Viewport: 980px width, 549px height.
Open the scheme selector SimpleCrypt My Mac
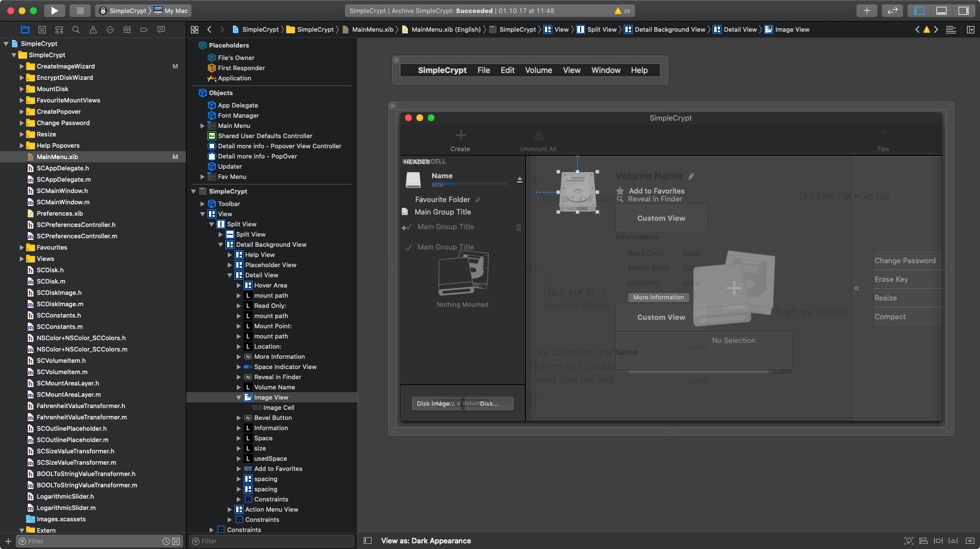[x=144, y=10]
